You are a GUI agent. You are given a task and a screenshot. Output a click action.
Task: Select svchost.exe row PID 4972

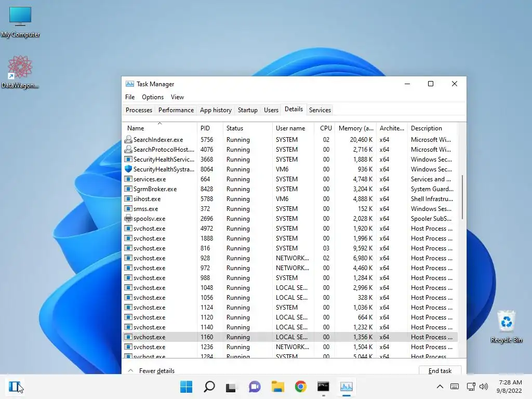coord(290,229)
